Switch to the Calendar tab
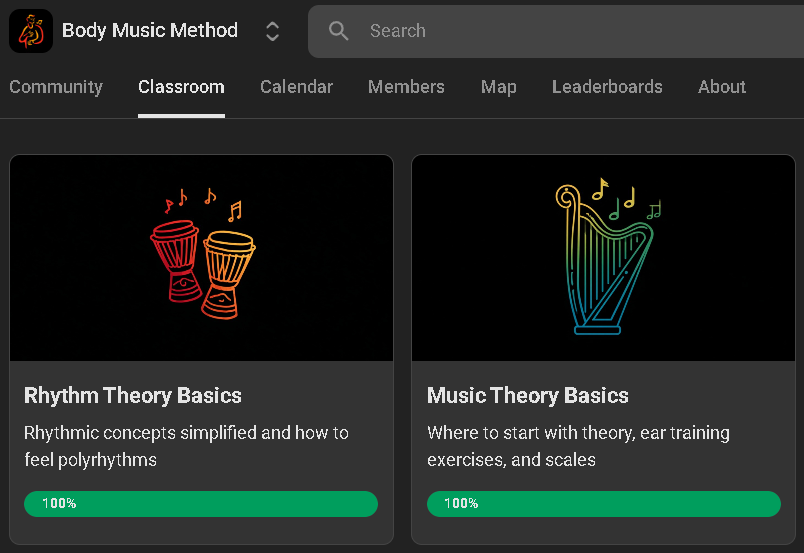The image size is (804, 553). point(296,87)
